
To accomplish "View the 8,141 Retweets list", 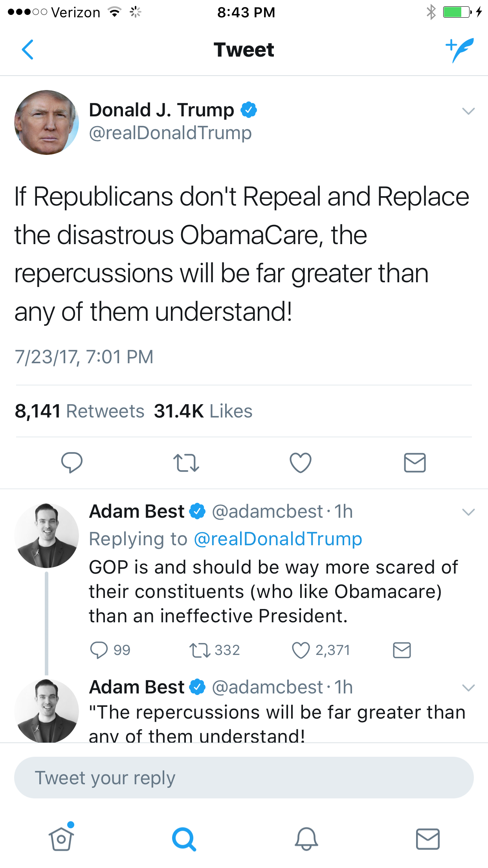I will [x=79, y=411].
